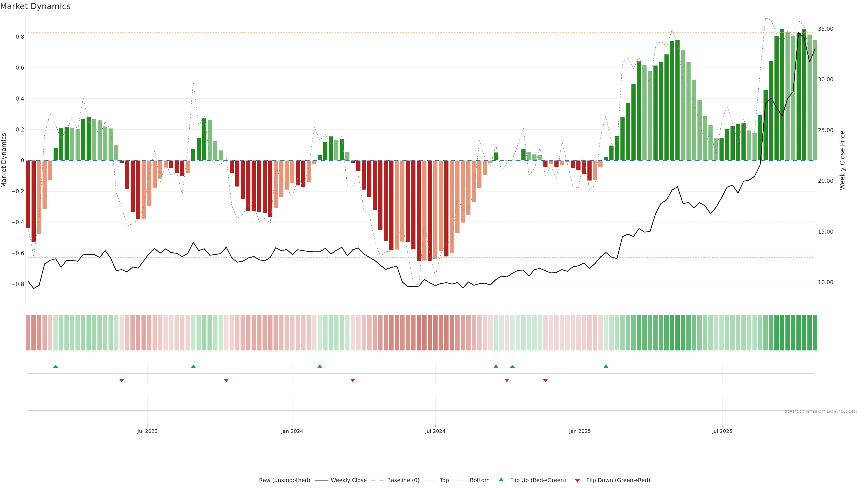Screen dimensions: 868x488
Task: Click the Jan 2025 x-axis label
Action: coord(580,431)
